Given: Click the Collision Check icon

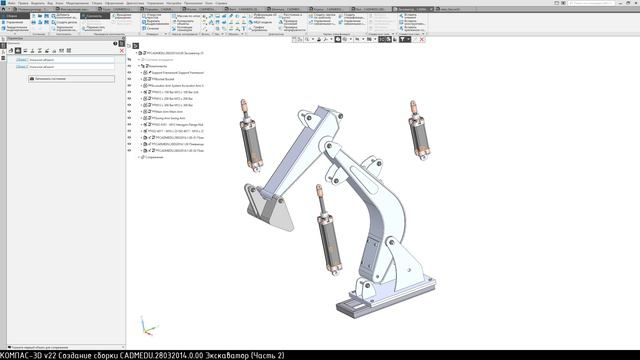Looking at the screenshot, I should [281, 22].
